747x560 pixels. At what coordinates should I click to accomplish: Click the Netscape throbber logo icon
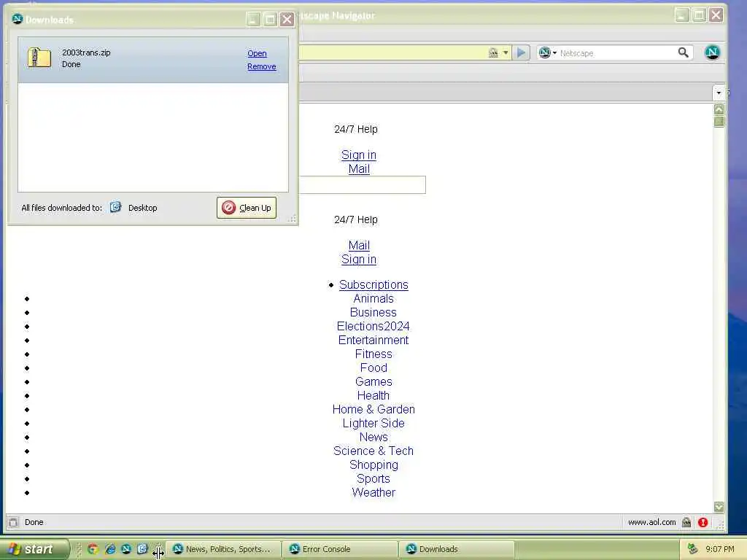click(x=712, y=52)
